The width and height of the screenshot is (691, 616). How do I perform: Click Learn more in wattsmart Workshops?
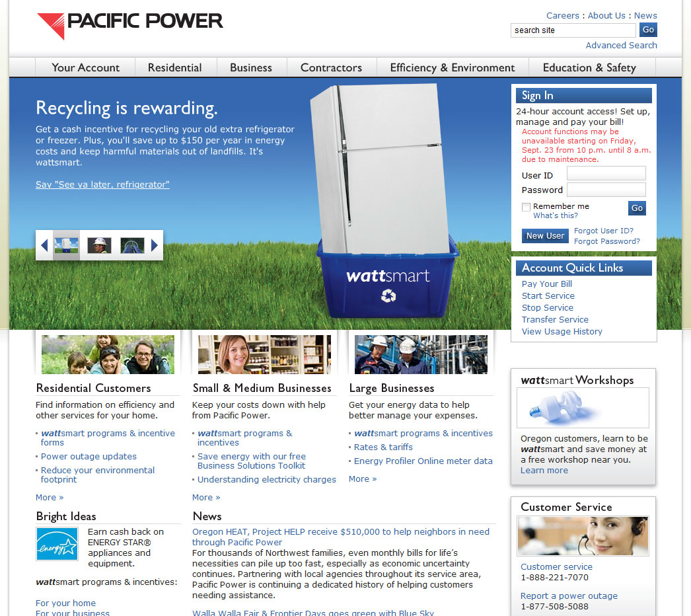pyautogui.click(x=544, y=471)
